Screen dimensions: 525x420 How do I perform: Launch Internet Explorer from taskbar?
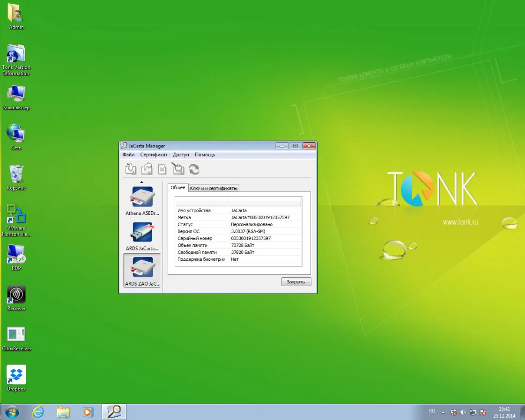coord(38,412)
